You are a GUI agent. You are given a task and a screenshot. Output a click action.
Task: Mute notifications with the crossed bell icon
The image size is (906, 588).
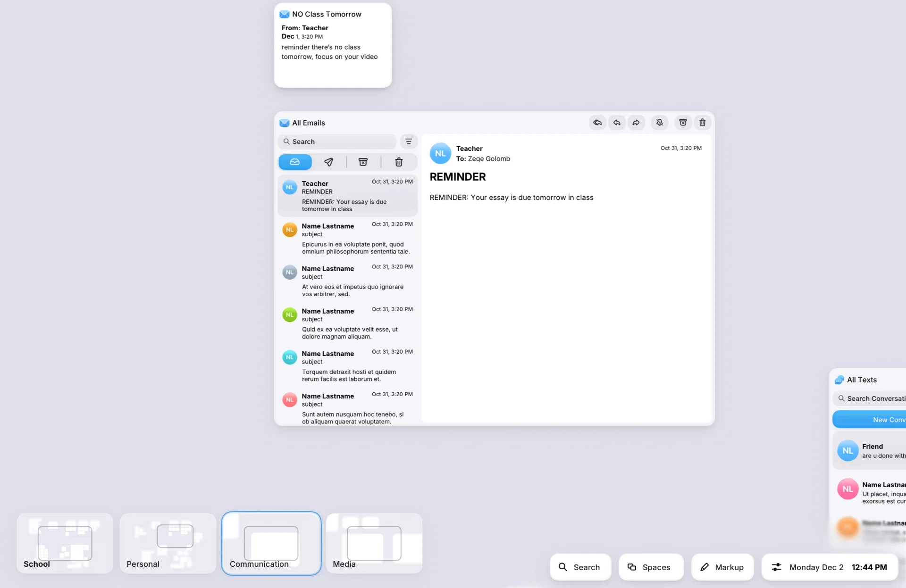[x=660, y=123]
